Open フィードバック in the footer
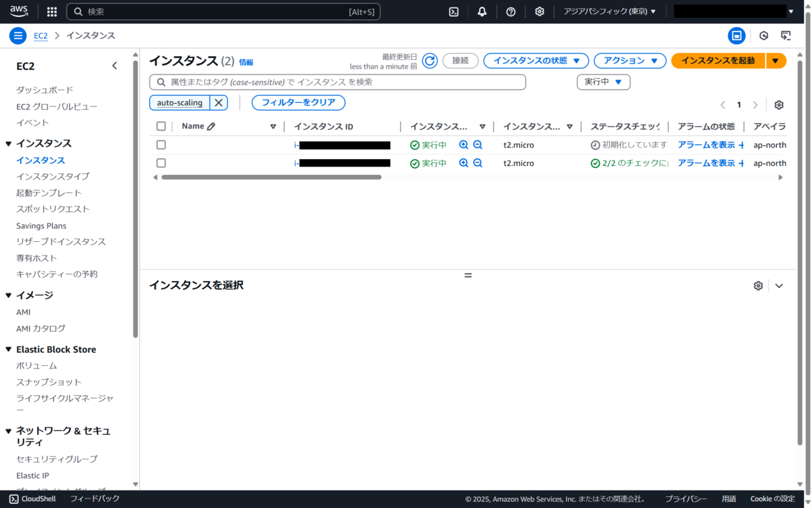The height and width of the screenshot is (508, 812). pos(95,499)
